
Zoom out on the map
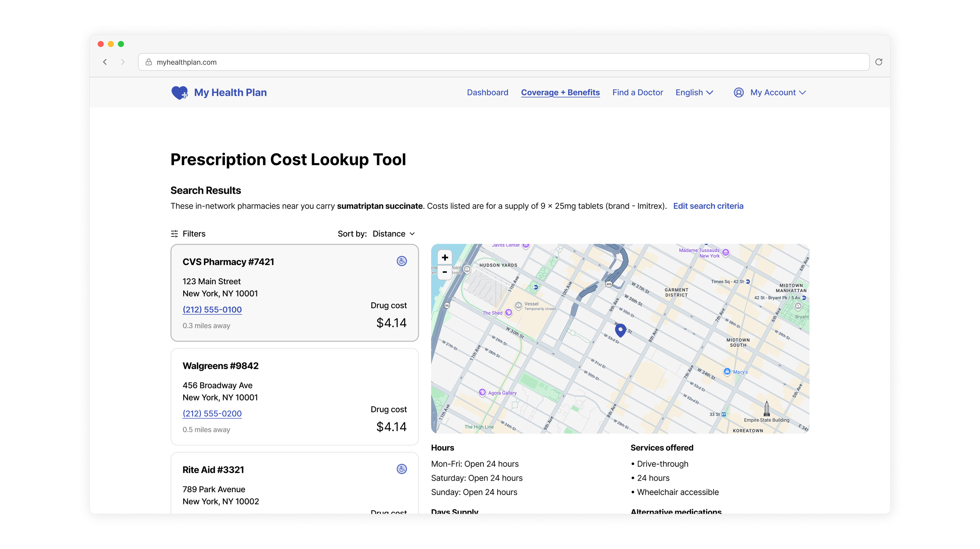pyautogui.click(x=445, y=272)
